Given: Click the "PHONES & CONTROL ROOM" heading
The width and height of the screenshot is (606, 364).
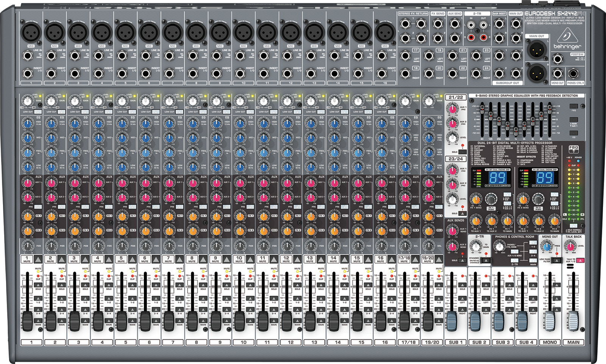Looking at the screenshot, I should click(514, 237).
